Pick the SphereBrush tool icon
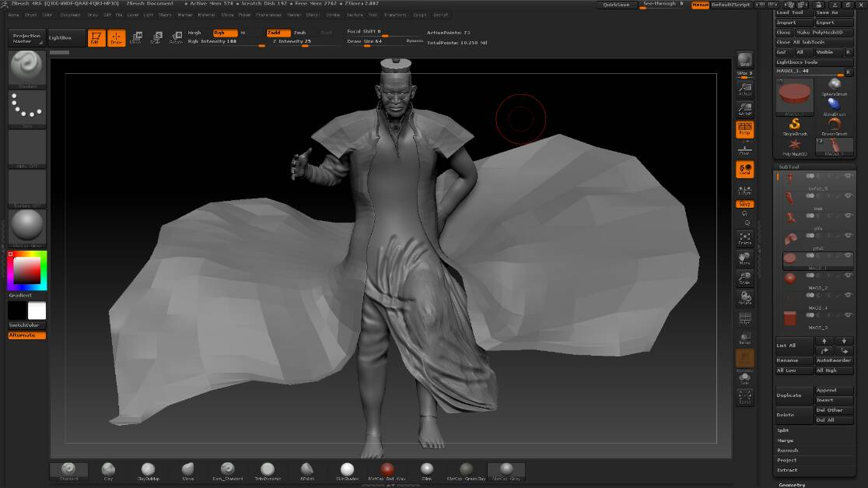 pyautogui.click(x=834, y=86)
